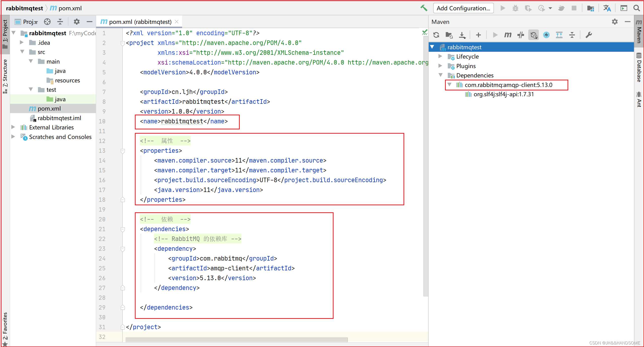Collapse the main folder
Image resolution: width=644 pixels, height=347 pixels.
click(x=31, y=61)
